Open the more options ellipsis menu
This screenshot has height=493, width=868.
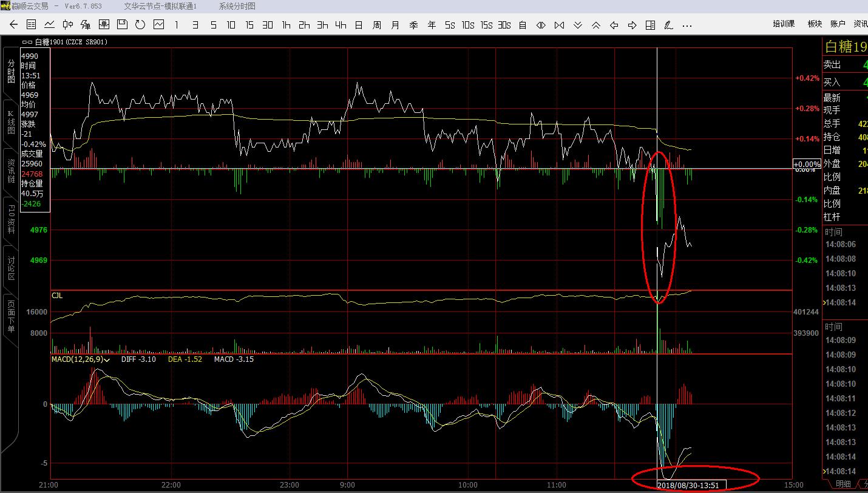687,25
